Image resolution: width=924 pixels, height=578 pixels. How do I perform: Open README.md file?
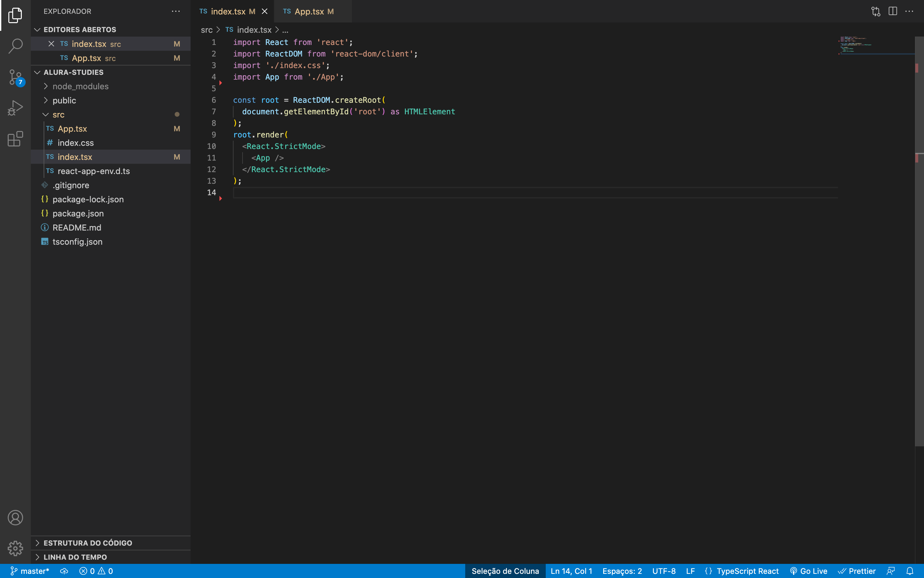point(111,228)
